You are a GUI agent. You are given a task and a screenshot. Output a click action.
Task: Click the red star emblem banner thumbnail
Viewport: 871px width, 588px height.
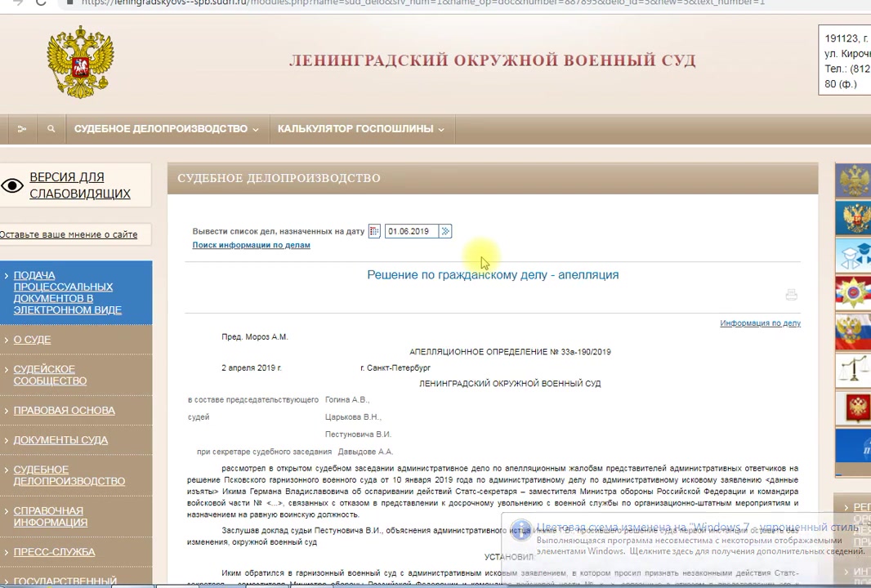[x=853, y=292]
